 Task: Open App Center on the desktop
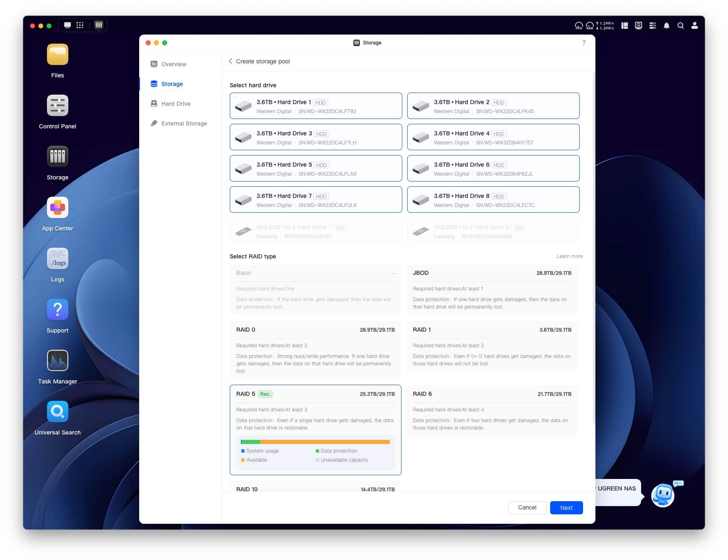pyautogui.click(x=57, y=208)
